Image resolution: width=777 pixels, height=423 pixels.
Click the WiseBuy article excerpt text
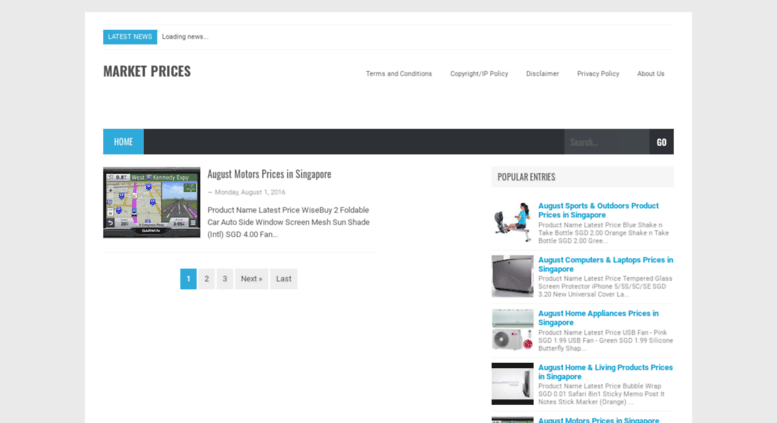click(288, 222)
